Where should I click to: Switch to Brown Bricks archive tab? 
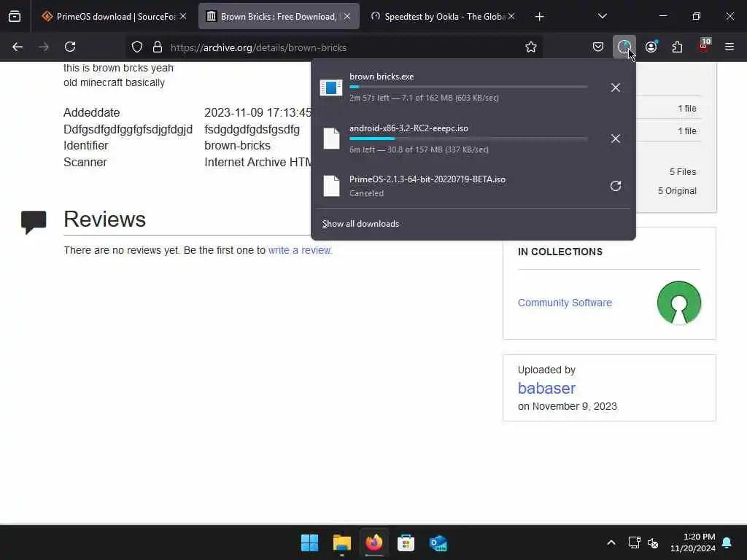[279, 17]
